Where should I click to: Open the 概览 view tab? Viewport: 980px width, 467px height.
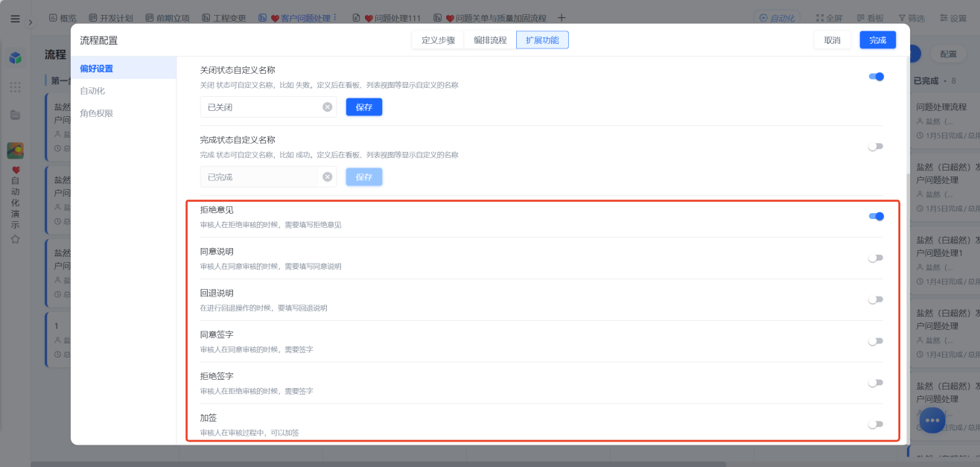click(x=63, y=18)
